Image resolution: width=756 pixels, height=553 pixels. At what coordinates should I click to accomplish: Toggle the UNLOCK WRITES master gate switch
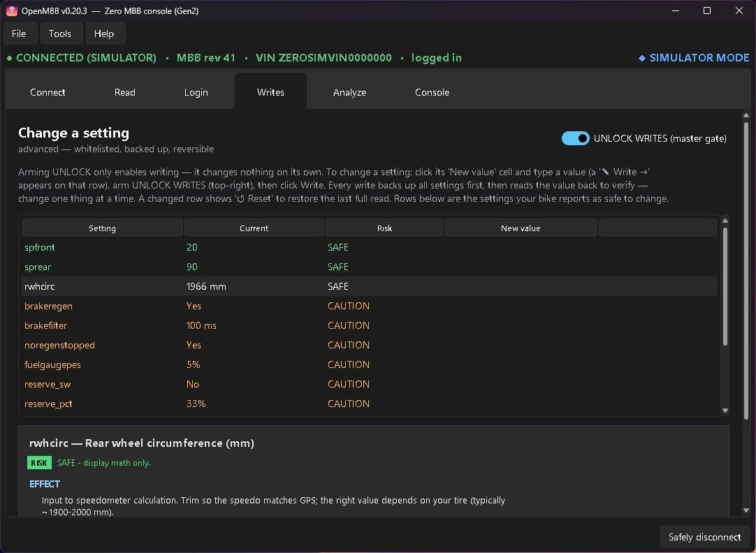tap(575, 138)
